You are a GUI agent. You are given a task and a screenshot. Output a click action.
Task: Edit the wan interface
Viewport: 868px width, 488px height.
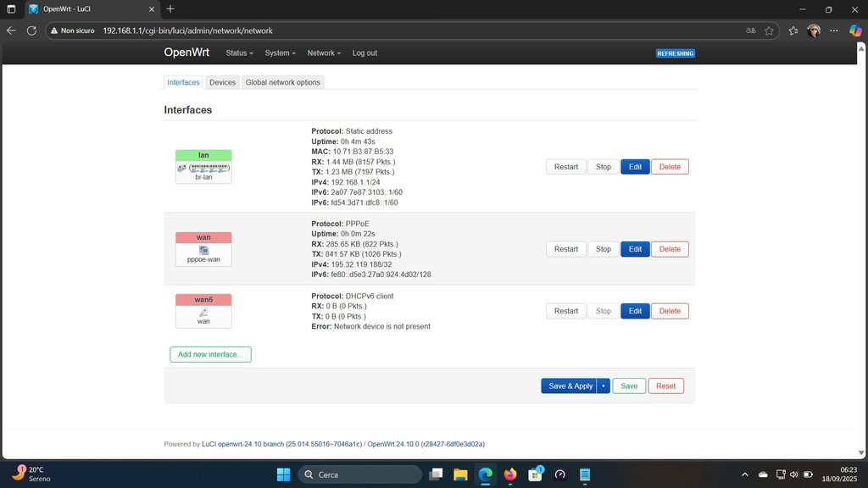pos(635,249)
